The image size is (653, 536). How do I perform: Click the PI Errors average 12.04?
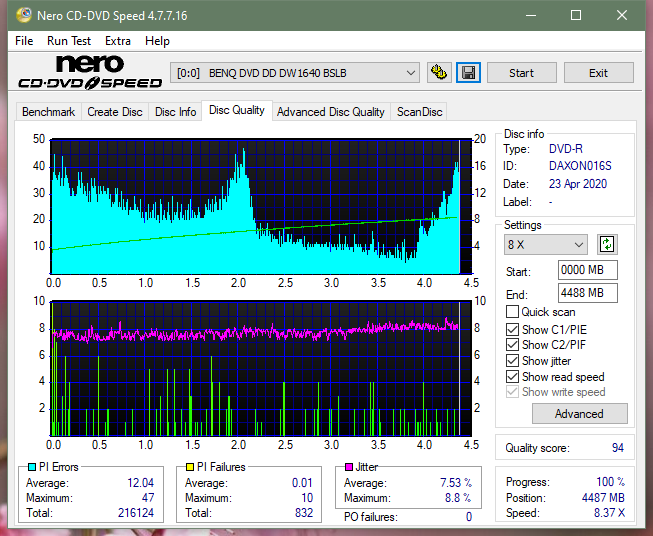tap(140, 483)
